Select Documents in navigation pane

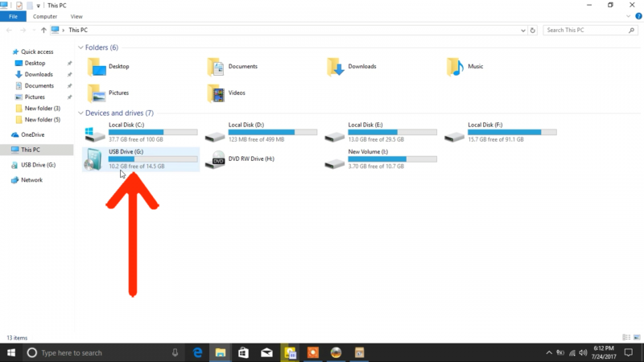click(39, 86)
